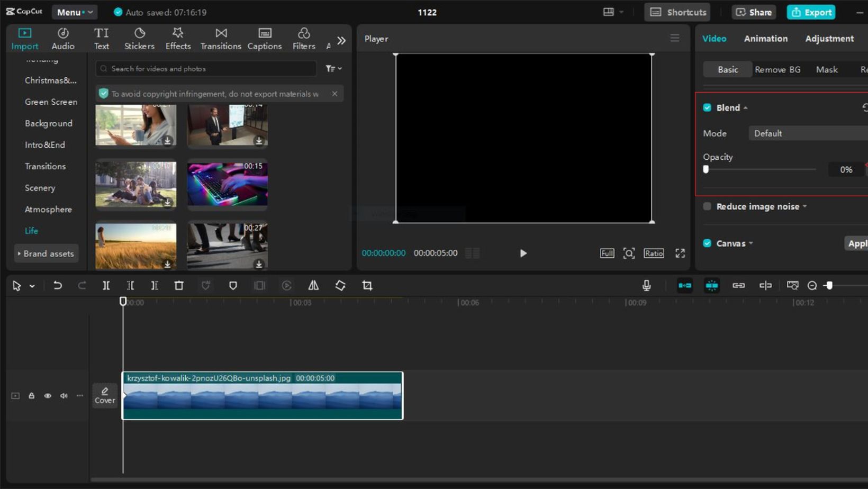Play the video preview

[x=523, y=253]
